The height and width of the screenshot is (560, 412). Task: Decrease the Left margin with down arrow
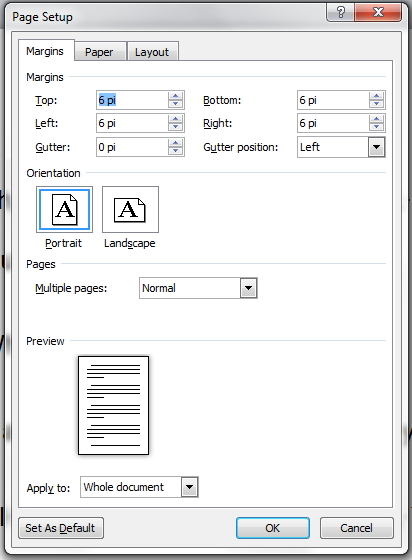tap(175, 127)
